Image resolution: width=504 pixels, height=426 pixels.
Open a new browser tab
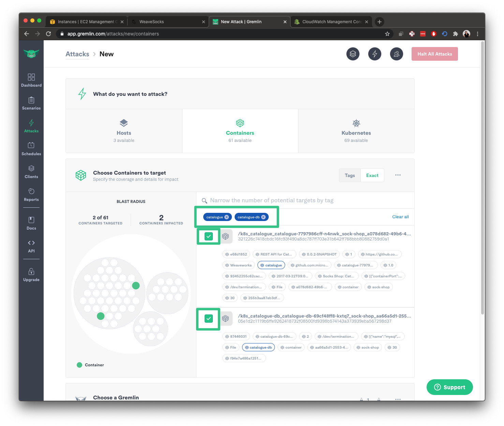(x=379, y=22)
